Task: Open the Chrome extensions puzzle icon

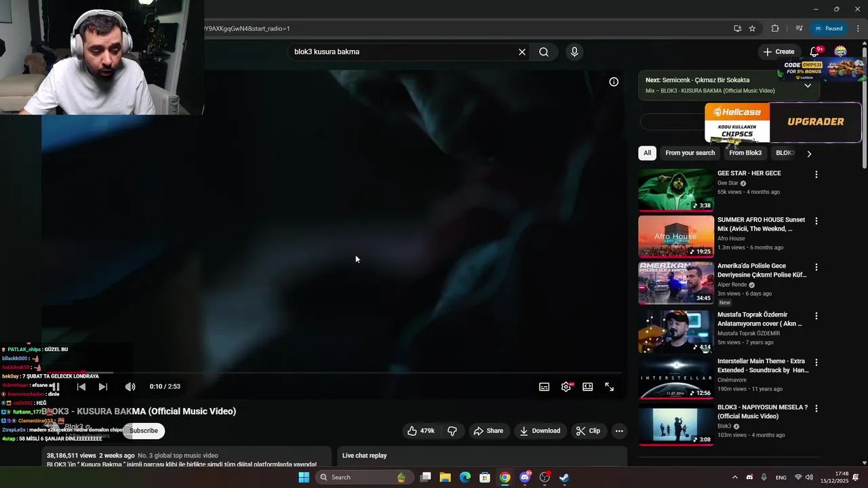Action: (775, 28)
